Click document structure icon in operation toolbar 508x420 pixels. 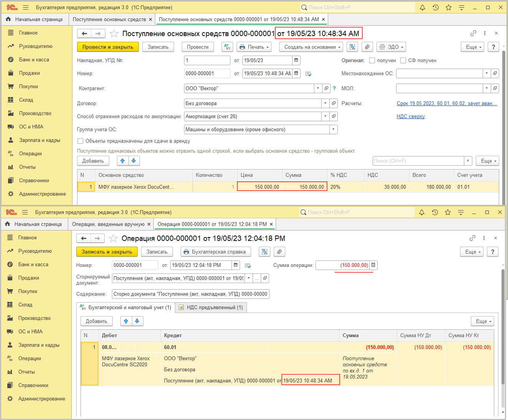click(x=265, y=252)
